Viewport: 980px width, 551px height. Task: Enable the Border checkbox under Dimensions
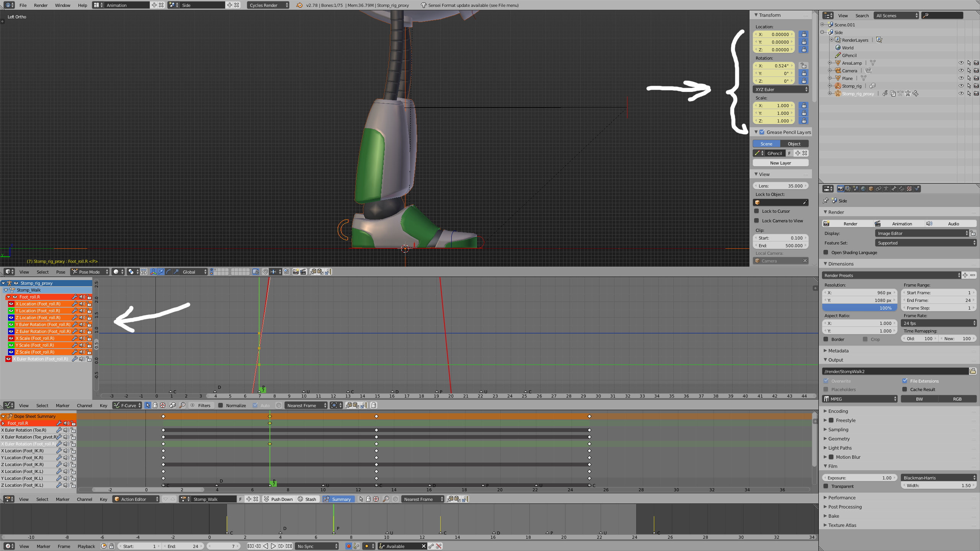[826, 339]
